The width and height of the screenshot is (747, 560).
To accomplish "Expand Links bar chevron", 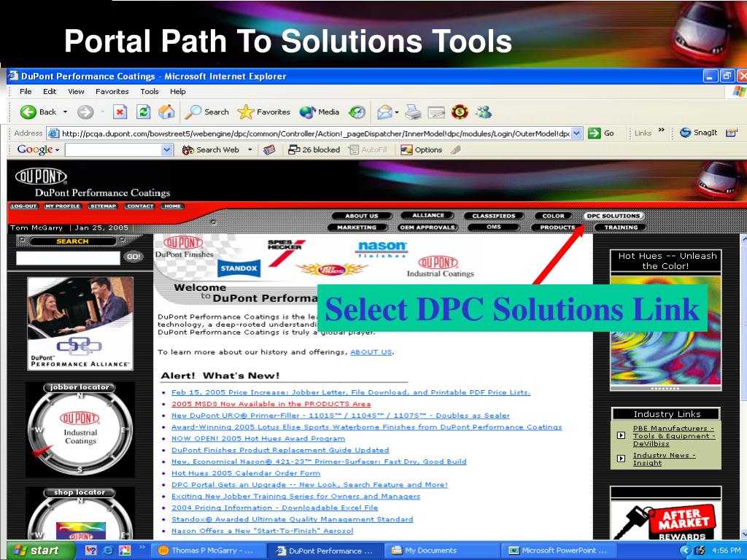I will 661,130.
